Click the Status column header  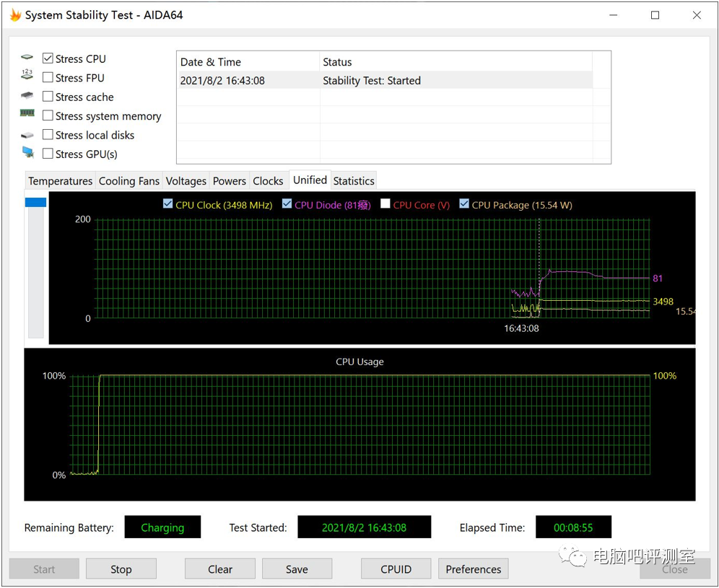tap(456, 62)
